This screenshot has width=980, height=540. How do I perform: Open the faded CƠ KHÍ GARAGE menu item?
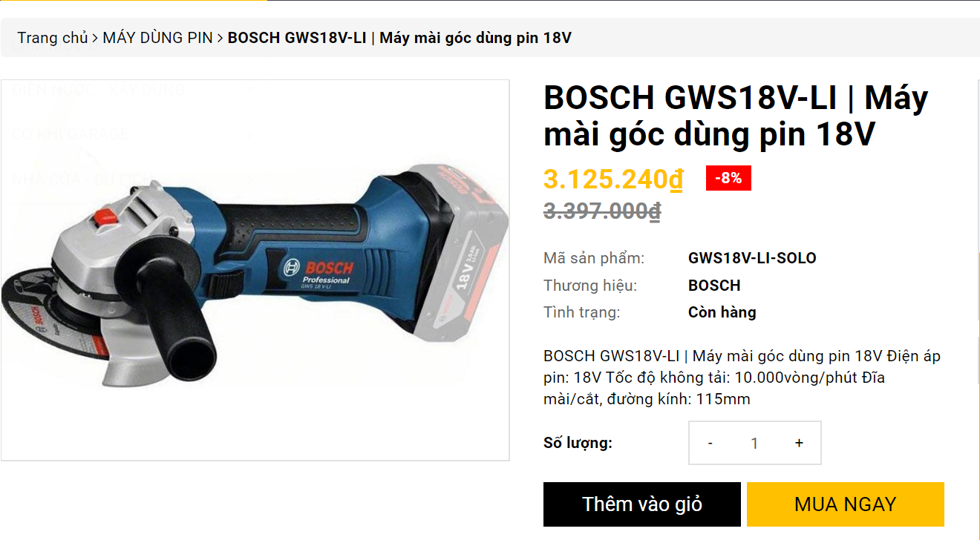point(71,134)
